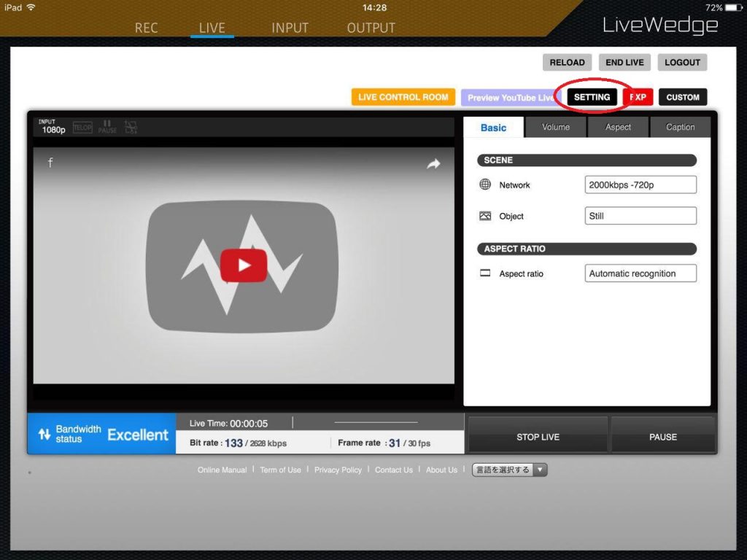
Task: Open the Term of Use link
Action: click(280, 470)
